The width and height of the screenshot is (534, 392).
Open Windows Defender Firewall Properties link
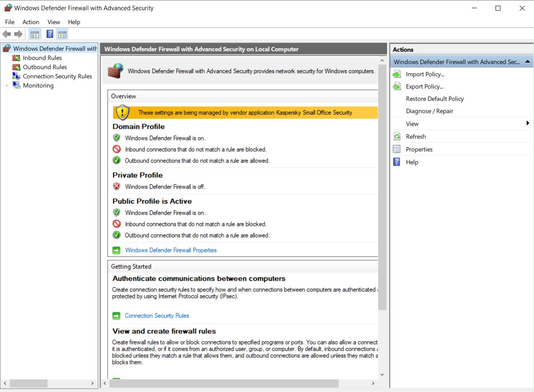(171, 250)
